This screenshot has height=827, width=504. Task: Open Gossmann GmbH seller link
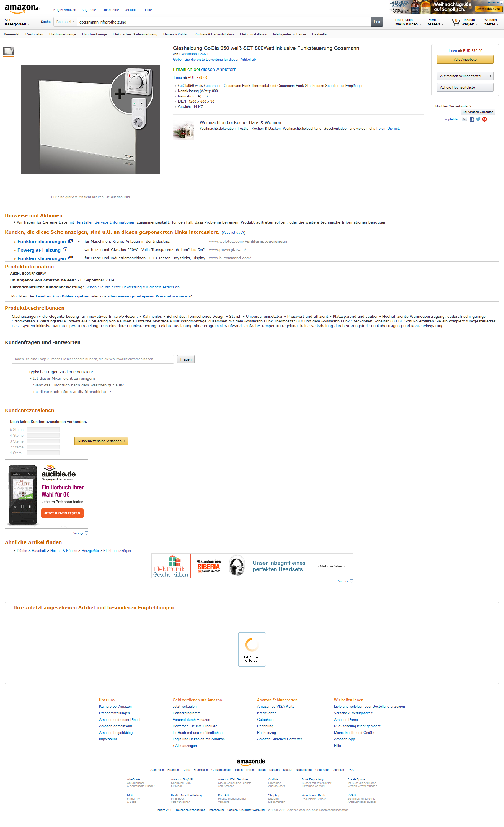(193, 54)
